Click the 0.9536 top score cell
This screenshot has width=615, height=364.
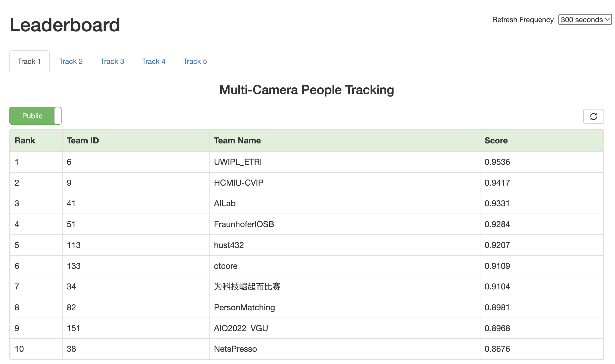pos(497,162)
